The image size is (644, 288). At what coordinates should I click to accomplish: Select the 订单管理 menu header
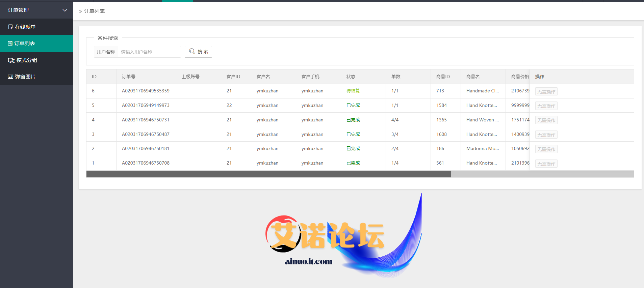pyautogui.click(x=36, y=10)
